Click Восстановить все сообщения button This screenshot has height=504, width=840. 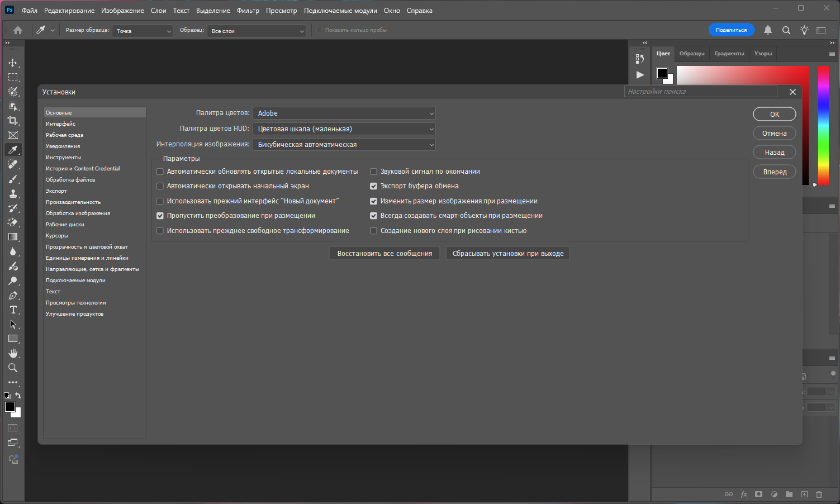[x=385, y=254]
